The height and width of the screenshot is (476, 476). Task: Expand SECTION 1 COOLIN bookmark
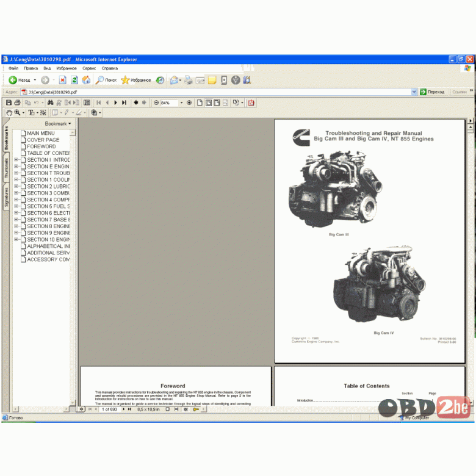pyautogui.click(x=16, y=179)
